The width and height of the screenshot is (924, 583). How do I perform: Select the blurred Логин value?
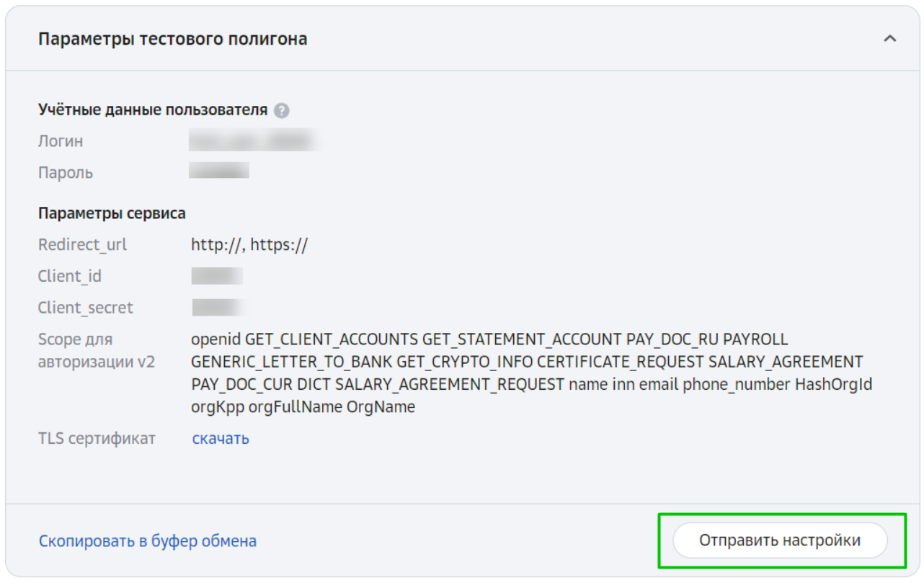[253, 141]
